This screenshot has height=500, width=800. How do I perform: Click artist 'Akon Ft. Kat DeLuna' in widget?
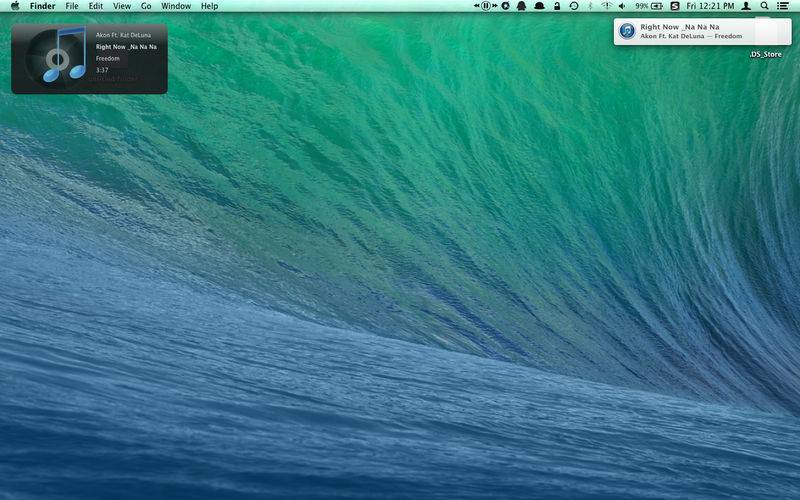[123, 35]
